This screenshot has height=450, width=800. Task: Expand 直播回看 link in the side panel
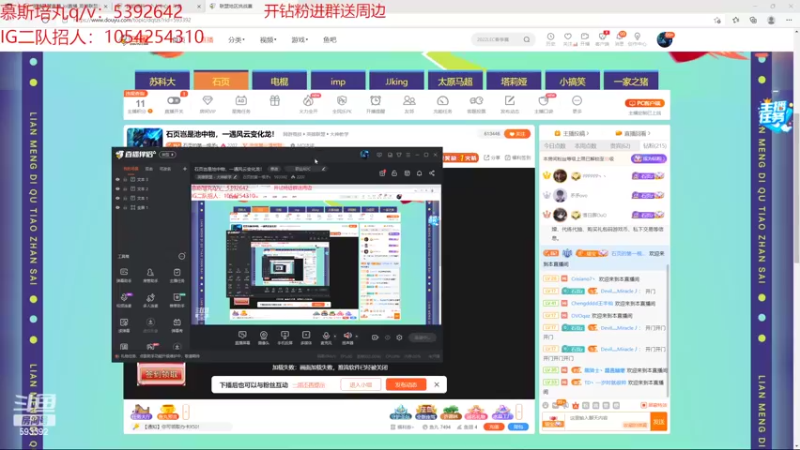[633, 133]
